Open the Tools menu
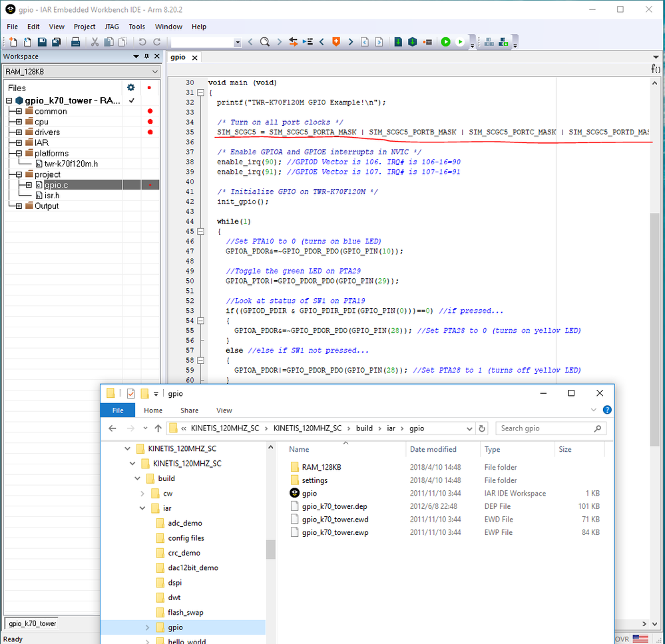Screen dimensions: 665x644 coord(136,27)
